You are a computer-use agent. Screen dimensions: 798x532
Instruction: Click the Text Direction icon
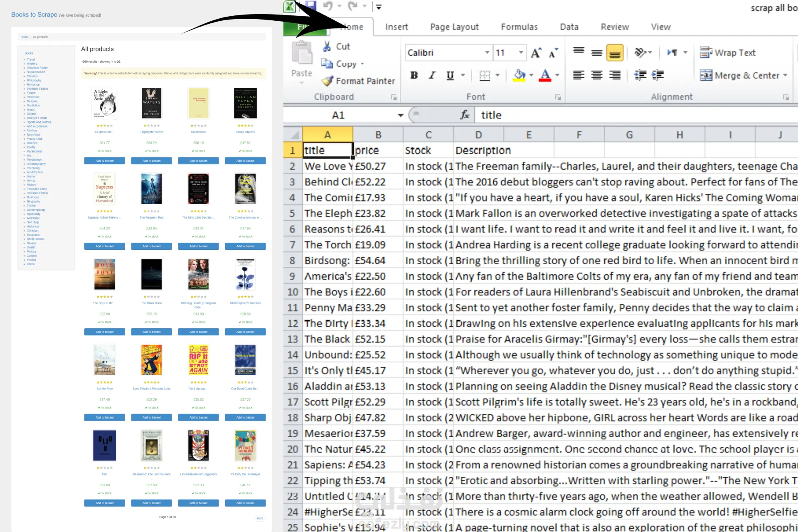pos(672,52)
